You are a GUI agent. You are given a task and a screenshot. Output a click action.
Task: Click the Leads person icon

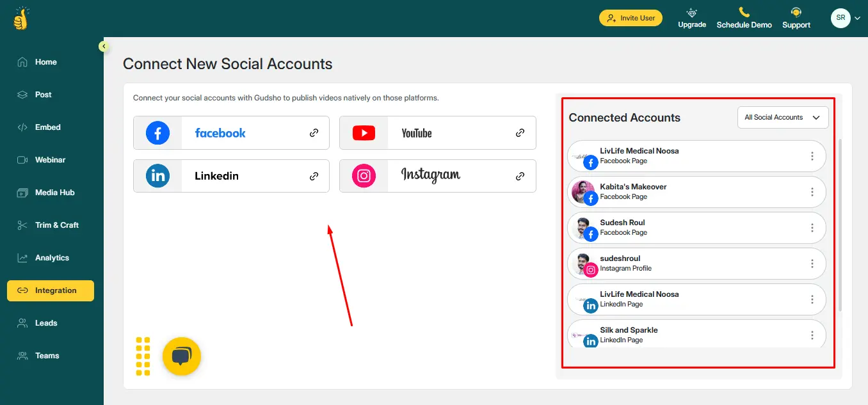tap(22, 323)
